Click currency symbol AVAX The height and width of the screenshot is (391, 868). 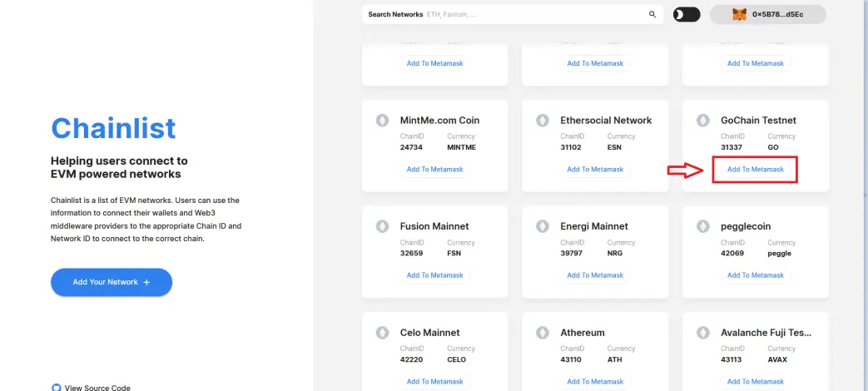(x=777, y=359)
